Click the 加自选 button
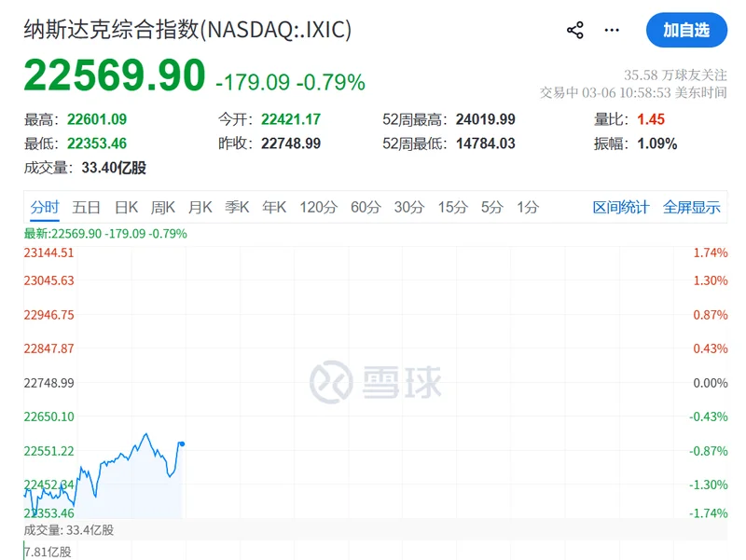 [x=686, y=30]
